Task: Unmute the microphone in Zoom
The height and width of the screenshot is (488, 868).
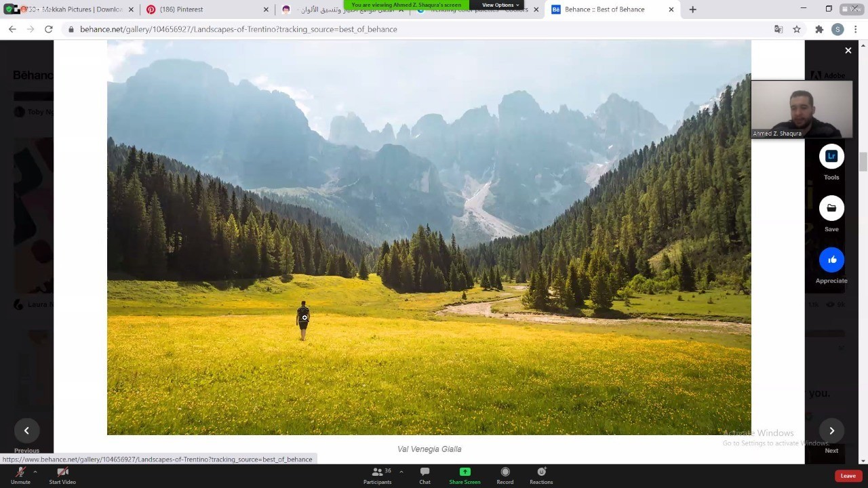Action: pyautogui.click(x=20, y=475)
